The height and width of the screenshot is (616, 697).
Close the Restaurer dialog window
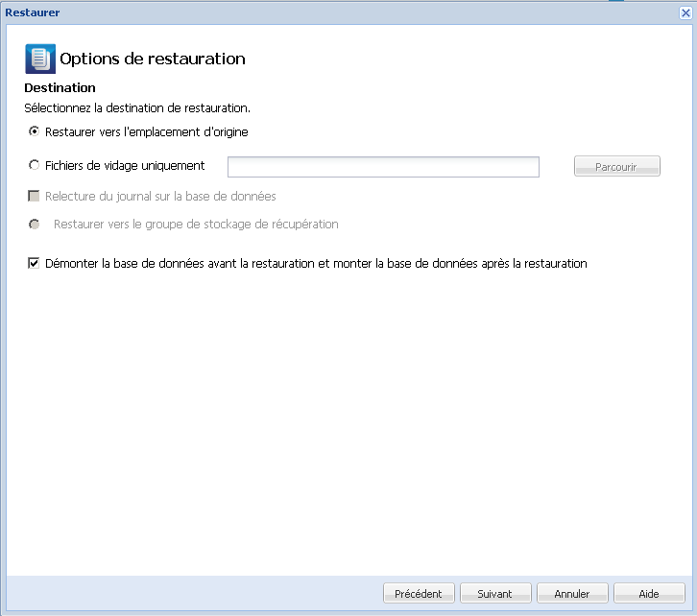[x=685, y=12]
